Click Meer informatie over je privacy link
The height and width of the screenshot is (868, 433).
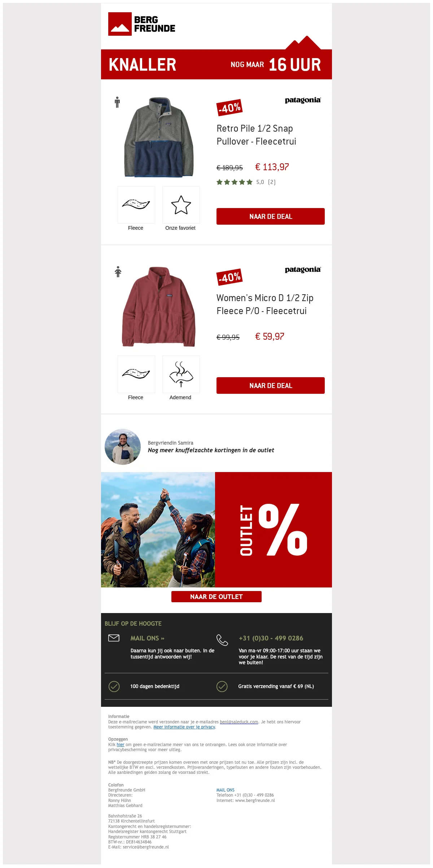(x=184, y=727)
